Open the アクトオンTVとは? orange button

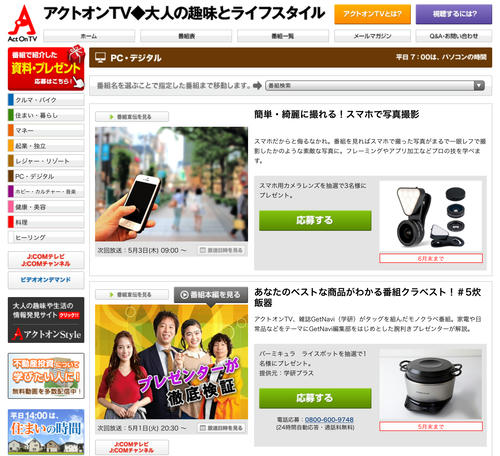click(372, 14)
